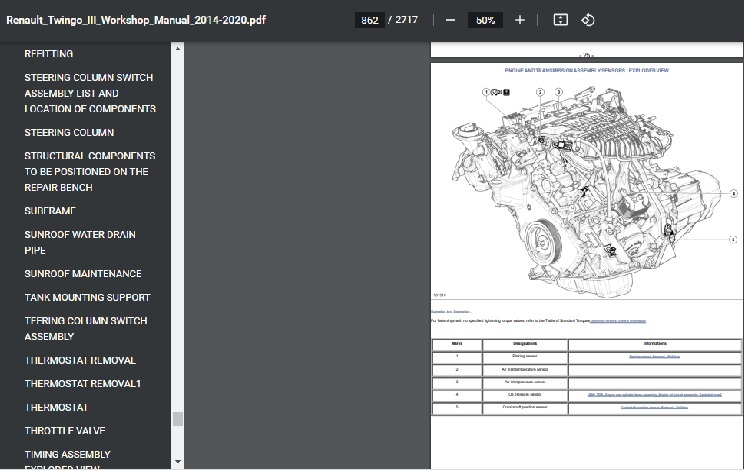The width and height of the screenshot is (744, 470).
Task: Select SUBFRAME in the outline list
Action: 50,211
